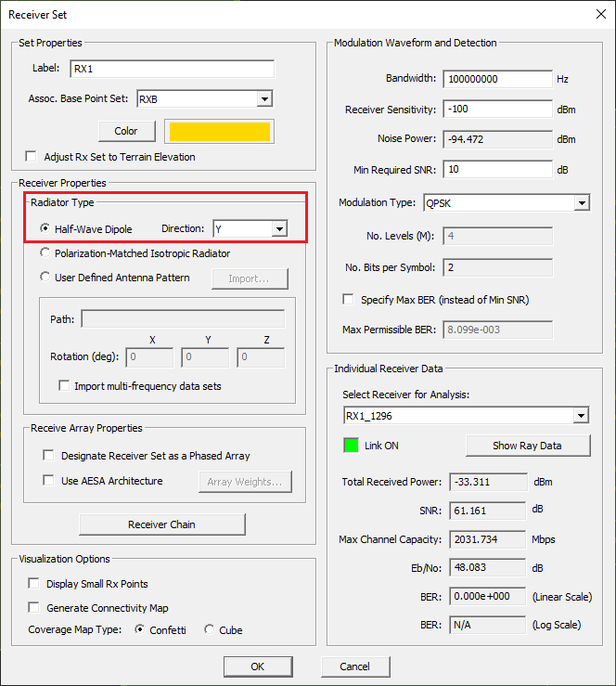The height and width of the screenshot is (686, 616).
Task: Select the Half-Wave Dipole radio button
Action: coord(45,228)
